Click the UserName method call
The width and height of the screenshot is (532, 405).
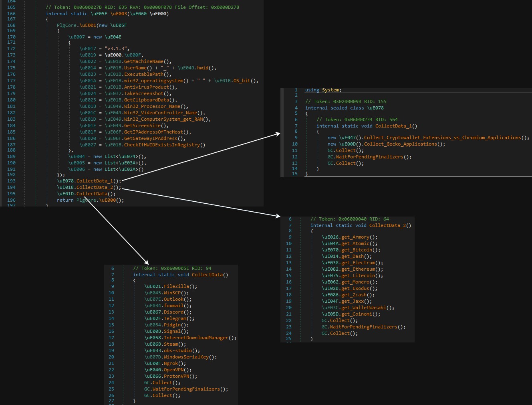[135, 68]
